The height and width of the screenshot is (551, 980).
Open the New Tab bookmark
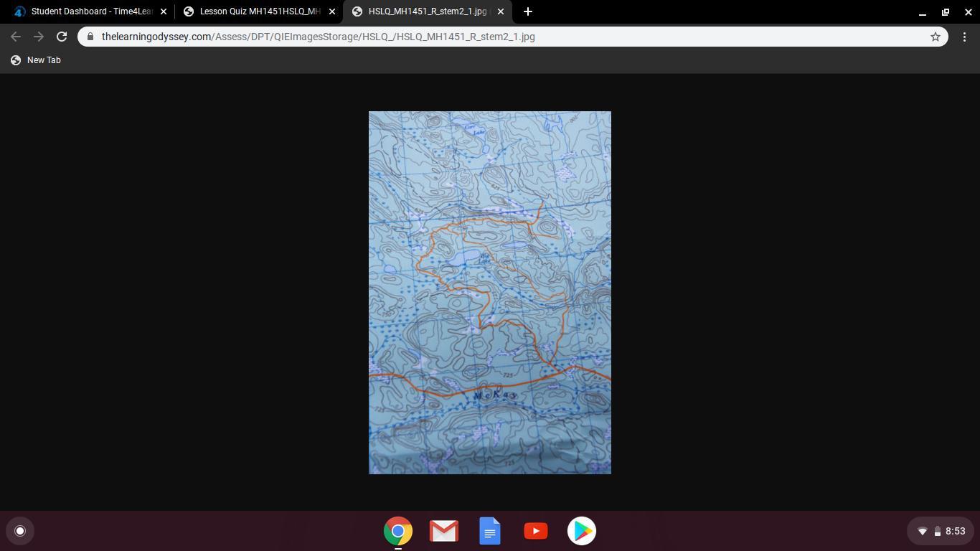[x=36, y=60]
